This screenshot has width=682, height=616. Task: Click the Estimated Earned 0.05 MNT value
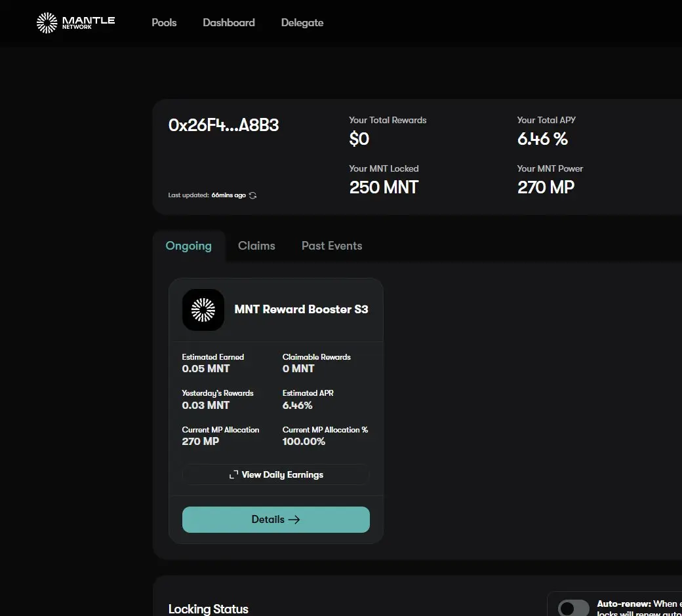(206, 369)
